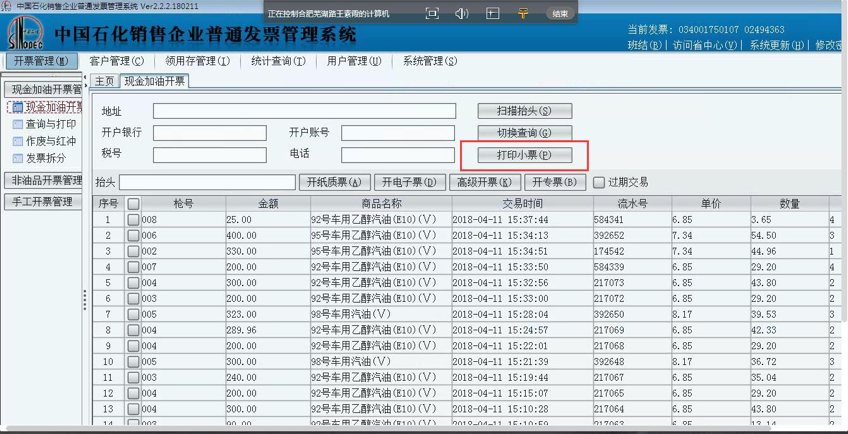Click the 打印小票(P) button

[525, 155]
